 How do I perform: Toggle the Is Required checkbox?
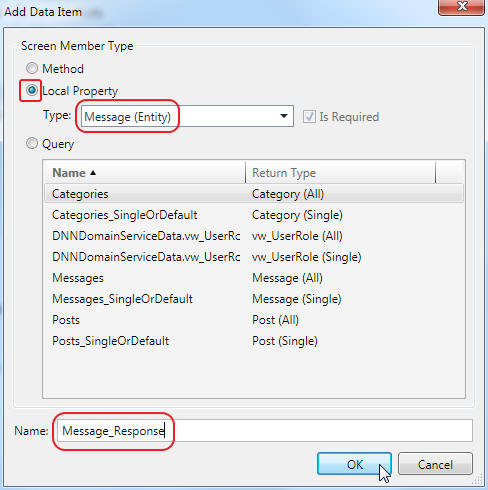[x=309, y=117]
